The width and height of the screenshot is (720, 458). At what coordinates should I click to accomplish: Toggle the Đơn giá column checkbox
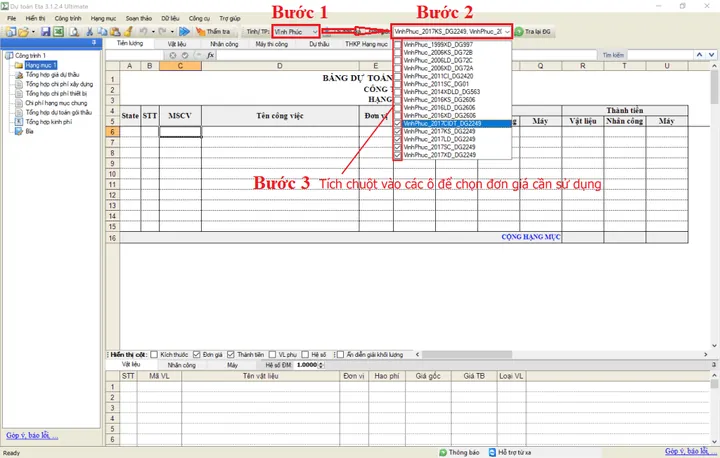(x=197, y=355)
